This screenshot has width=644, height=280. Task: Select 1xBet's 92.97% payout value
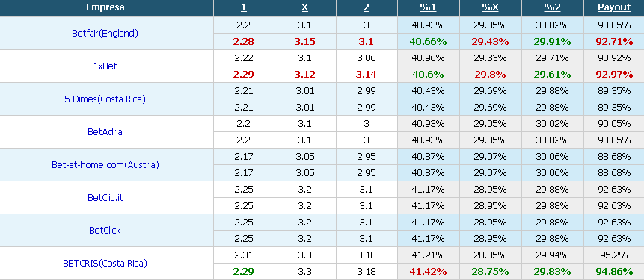[614, 74]
